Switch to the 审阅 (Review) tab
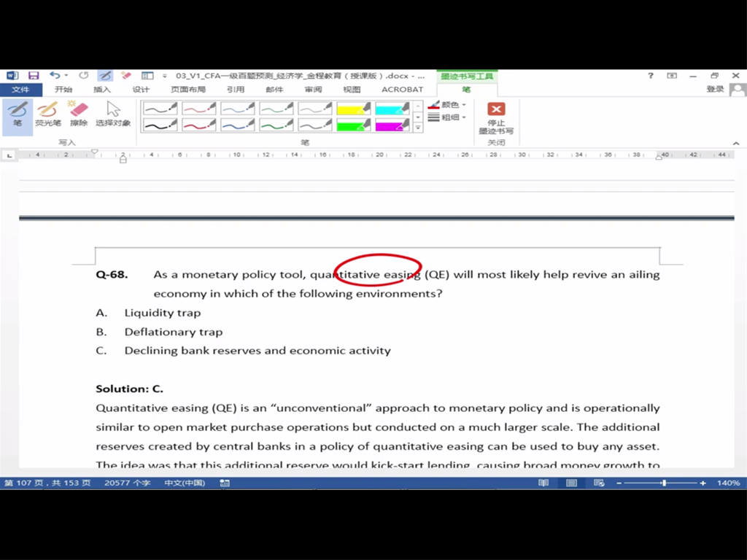The image size is (747, 560). coord(313,90)
